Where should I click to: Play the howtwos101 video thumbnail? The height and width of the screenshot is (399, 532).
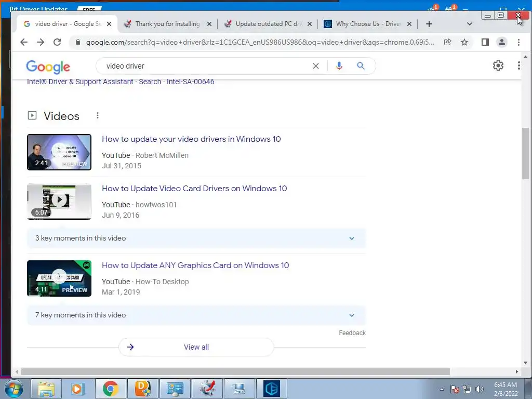pos(59,202)
